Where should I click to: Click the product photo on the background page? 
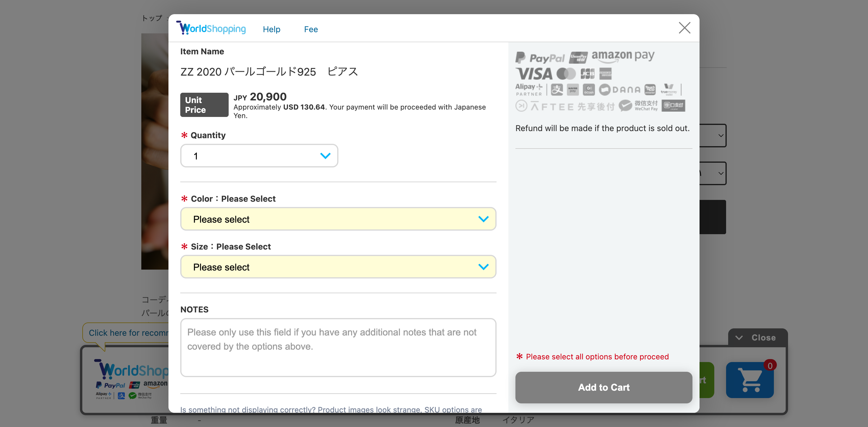tap(155, 151)
